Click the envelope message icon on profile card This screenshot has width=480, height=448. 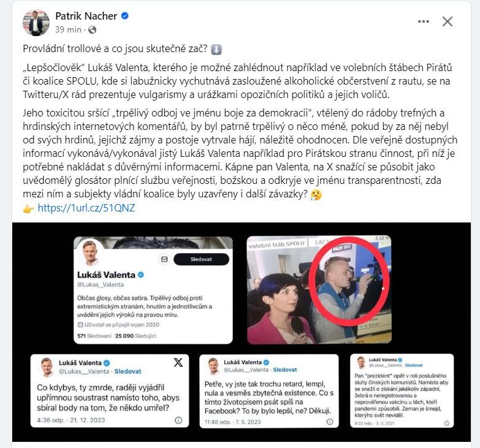164,259
